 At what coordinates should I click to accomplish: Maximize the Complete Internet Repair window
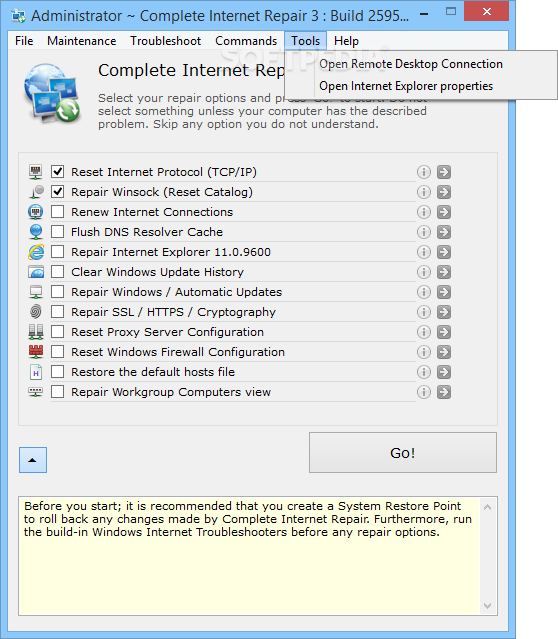[x=451, y=12]
